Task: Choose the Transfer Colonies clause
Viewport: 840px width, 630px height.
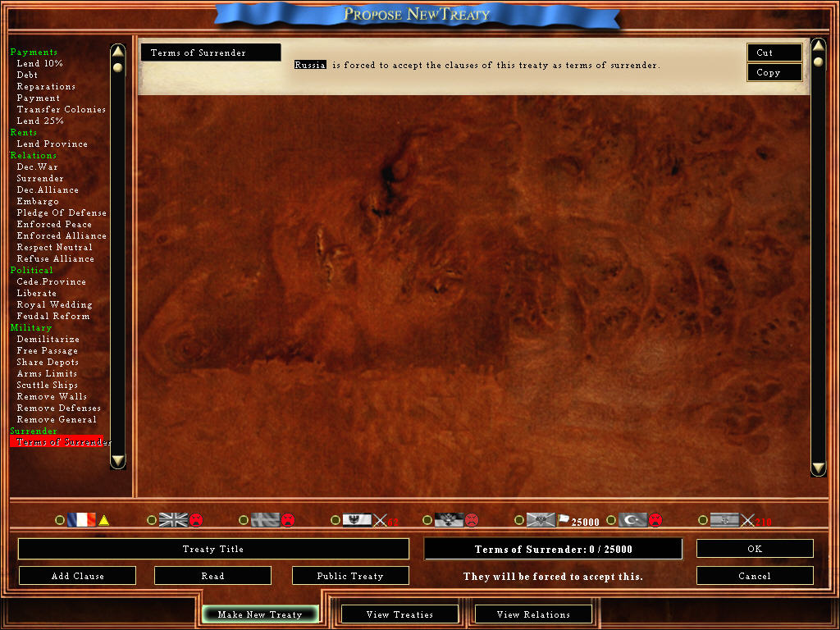Action: 61,109
